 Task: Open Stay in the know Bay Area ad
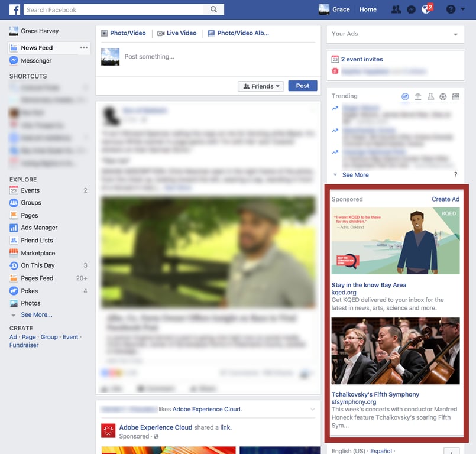tap(369, 285)
